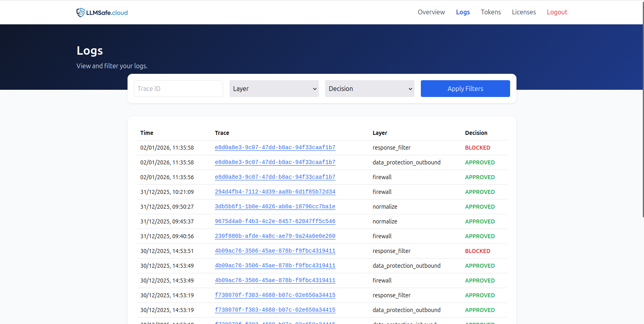Open the Overview page
The height and width of the screenshot is (324, 644).
point(431,12)
